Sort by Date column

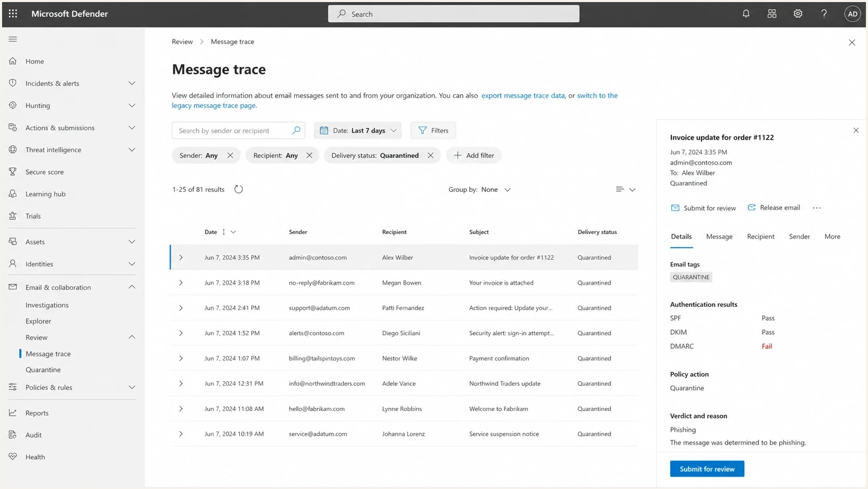tap(211, 232)
